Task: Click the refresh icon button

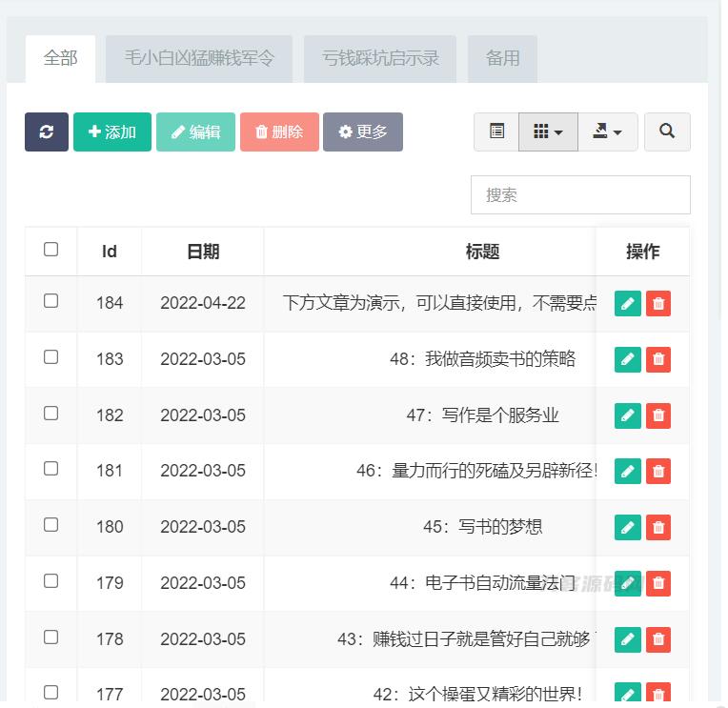Action: click(47, 131)
